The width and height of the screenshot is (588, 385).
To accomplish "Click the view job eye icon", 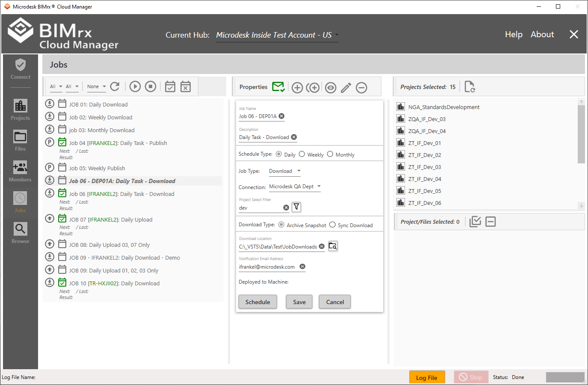I will (331, 88).
